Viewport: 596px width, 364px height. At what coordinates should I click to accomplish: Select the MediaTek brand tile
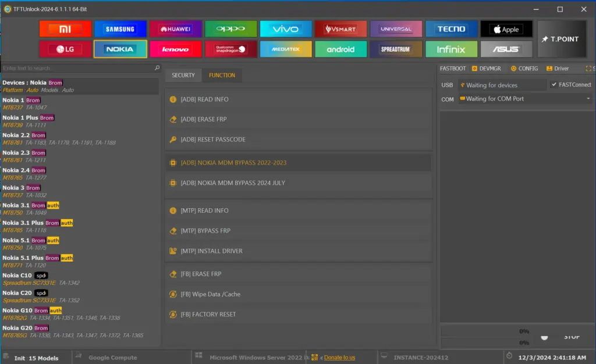click(x=285, y=49)
